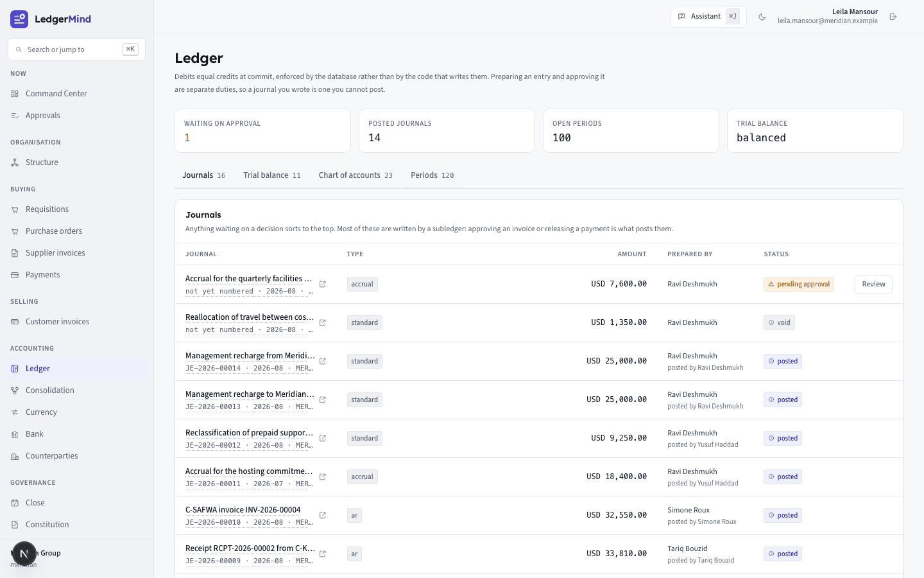Open Structure under Organisation
The image size is (924, 578).
[76, 162]
